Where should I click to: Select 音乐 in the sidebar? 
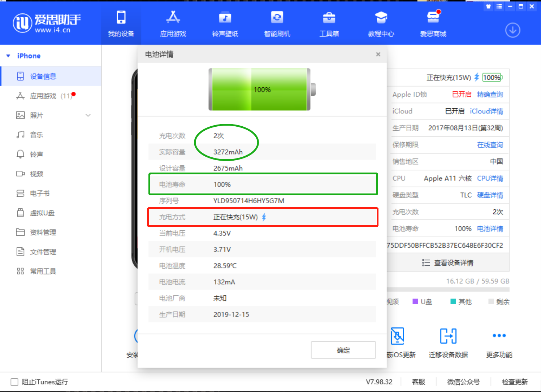[36, 135]
